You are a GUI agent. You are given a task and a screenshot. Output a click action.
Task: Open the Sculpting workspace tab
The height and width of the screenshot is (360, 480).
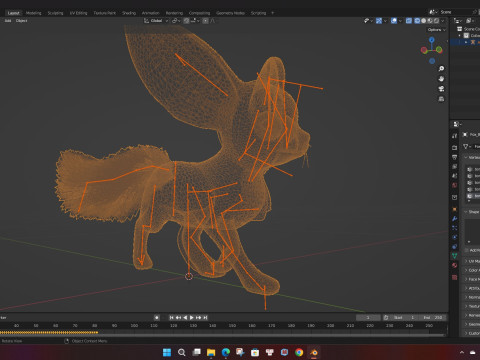point(55,13)
